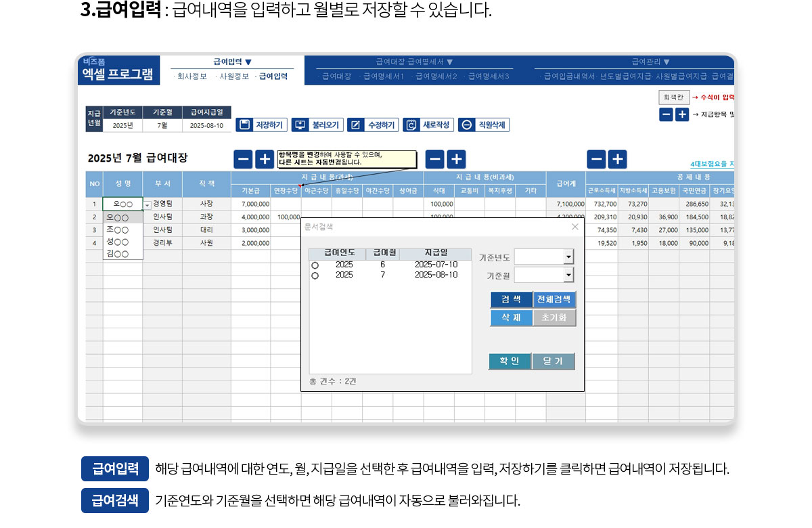
Task: Click the 직원삭제 remove employee icon
Action: pos(466,125)
